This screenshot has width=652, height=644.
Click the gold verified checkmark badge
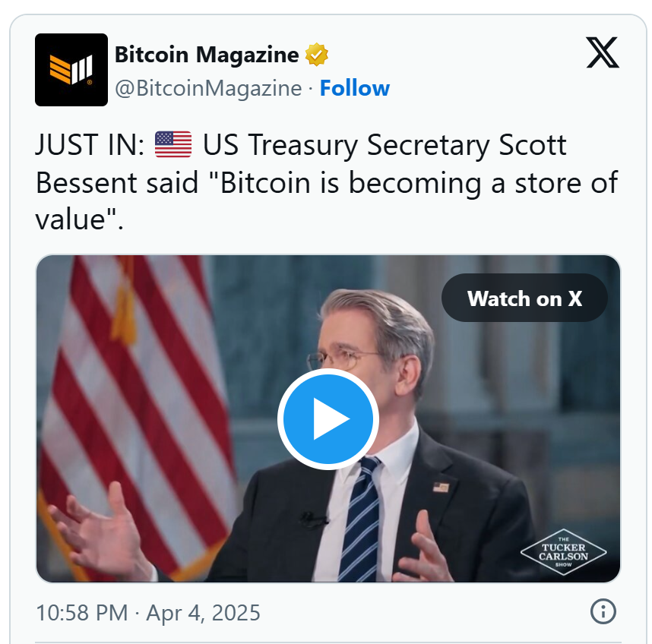click(317, 55)
